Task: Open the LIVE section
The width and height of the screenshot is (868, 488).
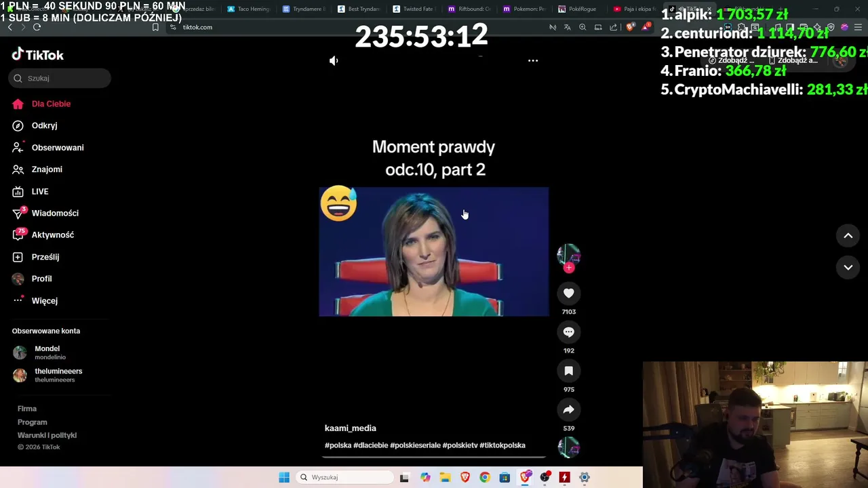Action: (x=31, y=192)
